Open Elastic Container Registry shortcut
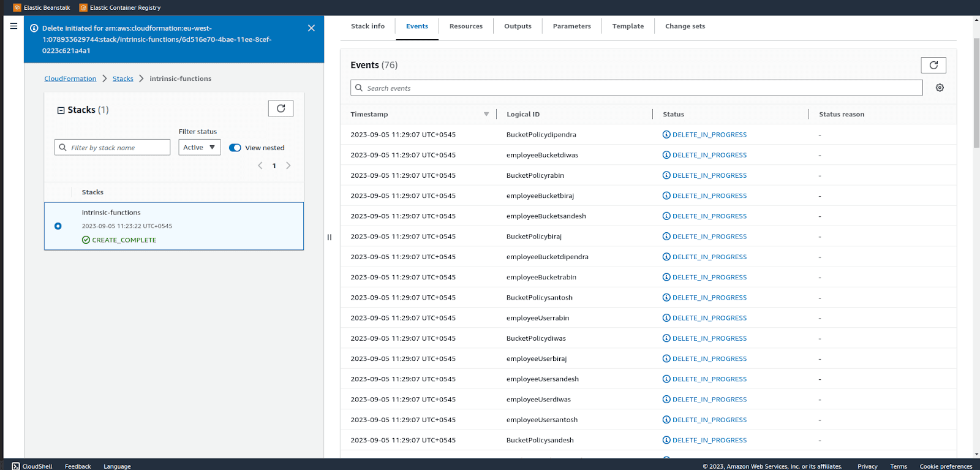Image resolution: width=980 pixels, height=470 pixels. [x=120, y=7]
